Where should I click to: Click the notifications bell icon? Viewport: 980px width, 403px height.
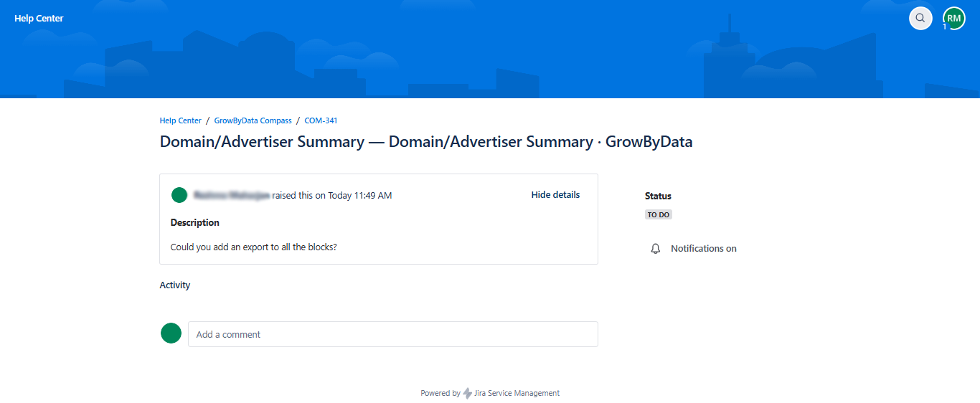pyautogui.click(x=655, y=249)
